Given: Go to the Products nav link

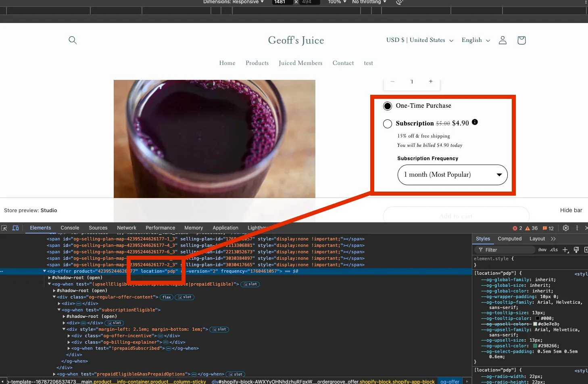Looking at the screenshot, I should [x=257, y=63].
